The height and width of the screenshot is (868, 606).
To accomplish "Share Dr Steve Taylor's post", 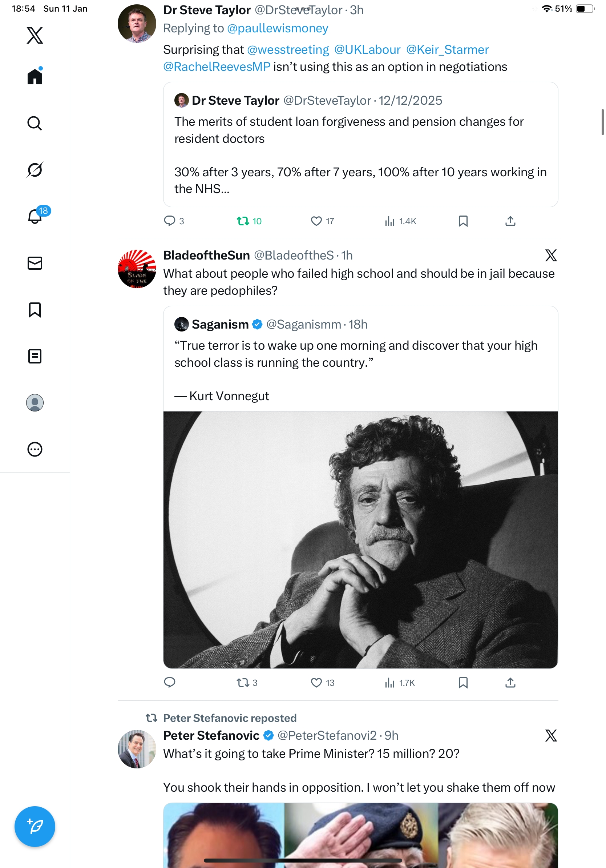I will 510,221.
